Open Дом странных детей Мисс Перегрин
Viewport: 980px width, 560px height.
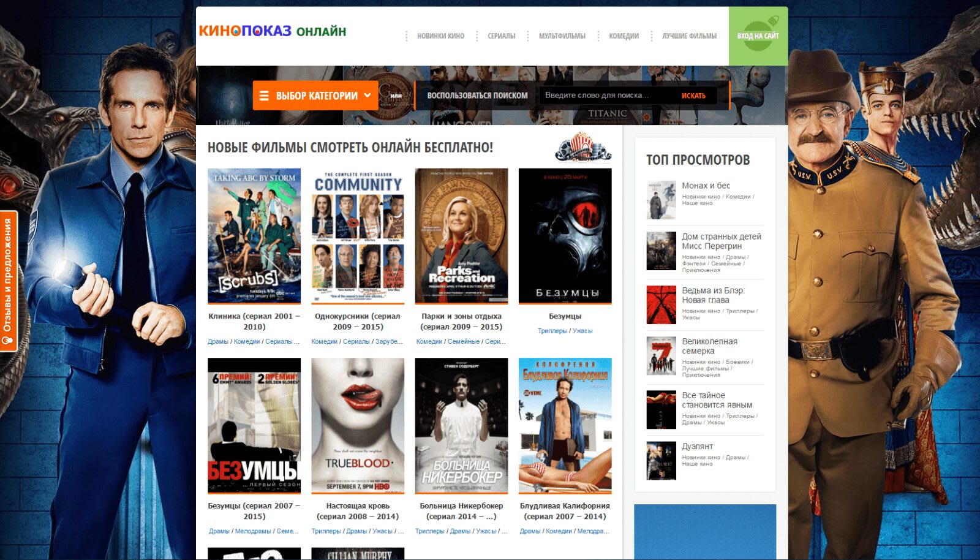click(722, 241)
